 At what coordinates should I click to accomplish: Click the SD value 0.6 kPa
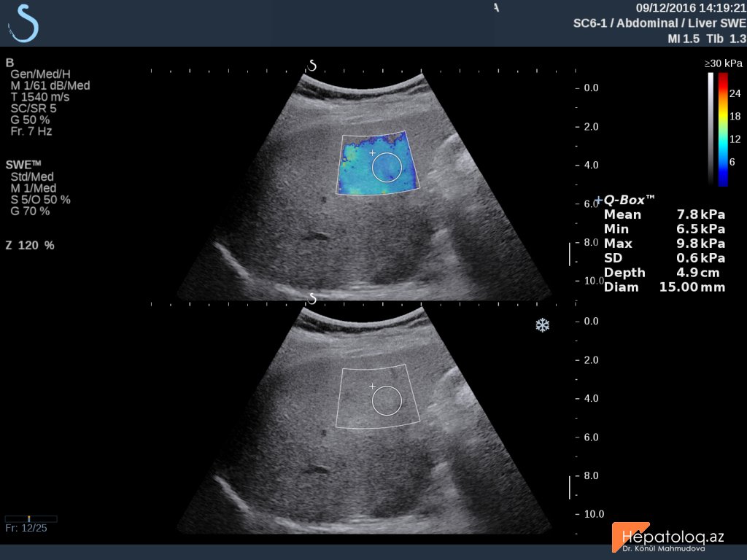pos(701,258)
